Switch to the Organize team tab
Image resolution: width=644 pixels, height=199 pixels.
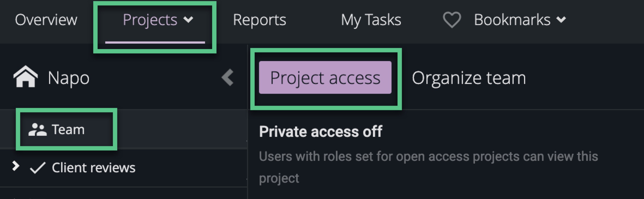pyautogui.click(x=469, y=78)
